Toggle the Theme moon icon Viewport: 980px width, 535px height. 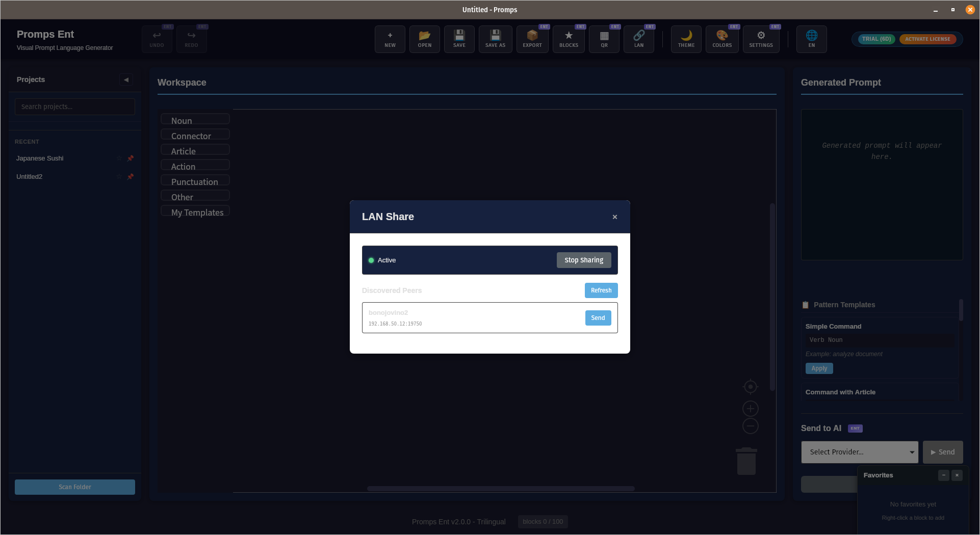pos(686,39)
